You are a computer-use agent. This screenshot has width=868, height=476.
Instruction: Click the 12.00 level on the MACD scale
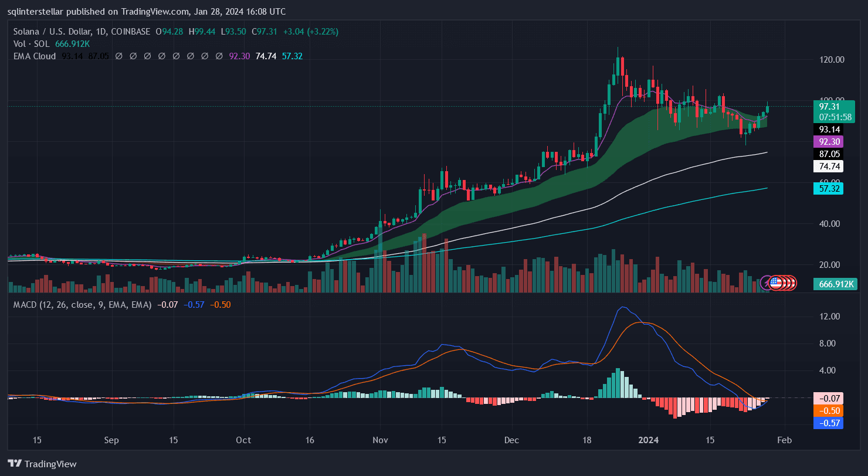[829, 317]
